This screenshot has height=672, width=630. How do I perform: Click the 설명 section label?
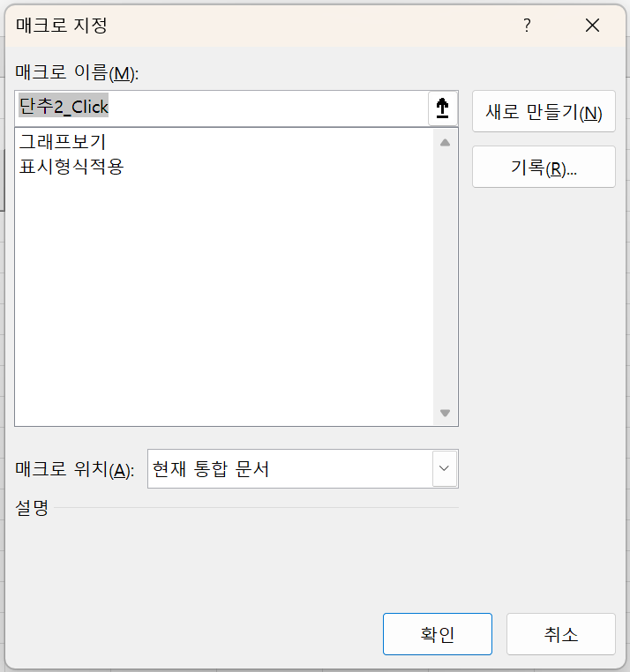coord(32,508)
